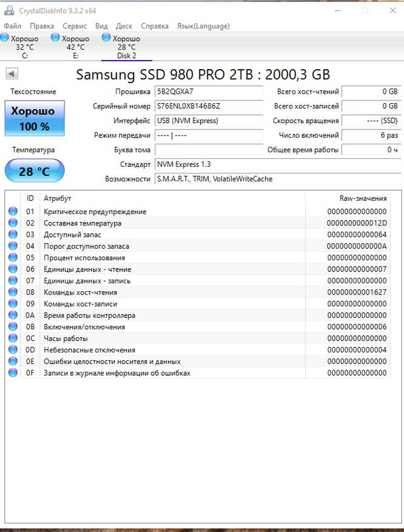Click blue orb for Команды хост-чтения
The height and width of the screenshot is (532, 404).
pyautogui.click(x=13, y=292)
